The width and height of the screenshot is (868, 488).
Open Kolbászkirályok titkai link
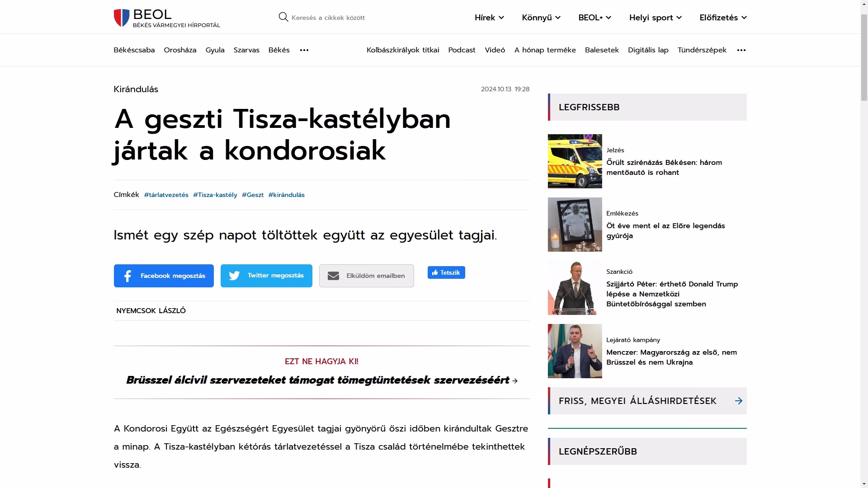coord(403,50)
